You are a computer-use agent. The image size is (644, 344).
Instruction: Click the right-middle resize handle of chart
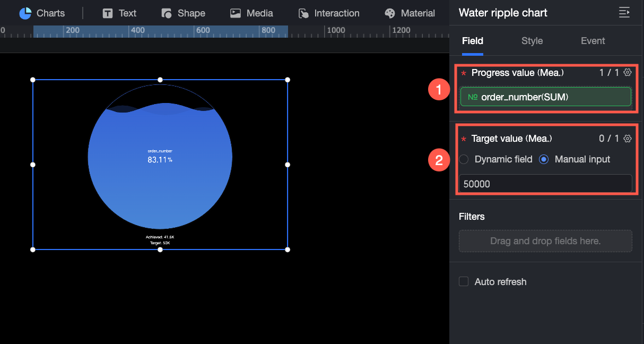288,165
